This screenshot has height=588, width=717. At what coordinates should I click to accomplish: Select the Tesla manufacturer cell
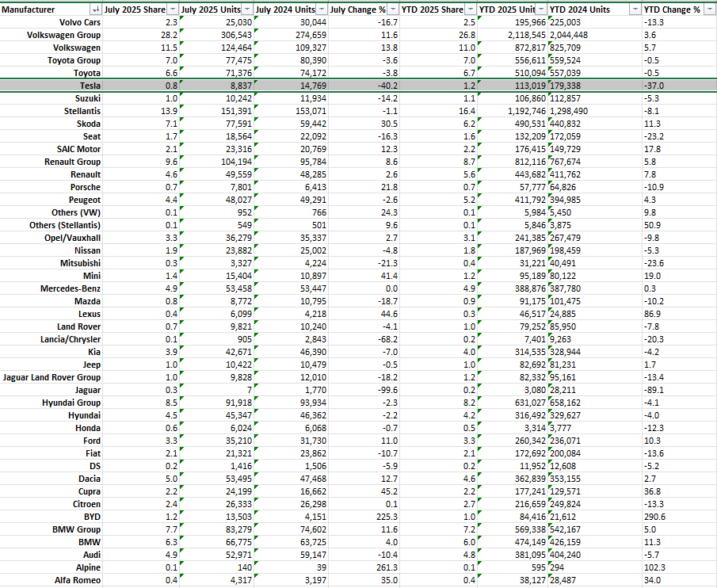coord(51,86)
